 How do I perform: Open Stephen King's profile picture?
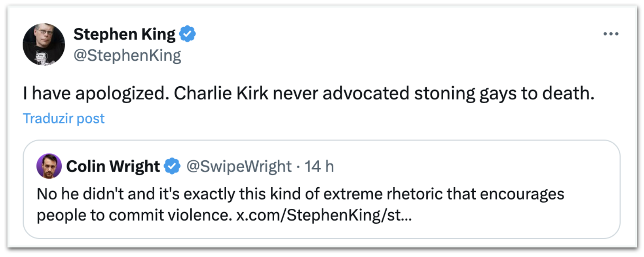point(44,44)
